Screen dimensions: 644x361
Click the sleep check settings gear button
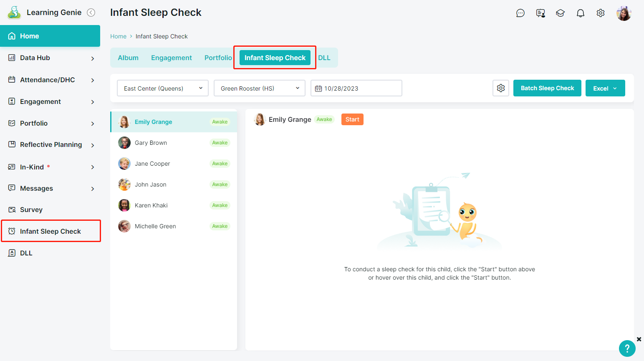tap(500, 88)
